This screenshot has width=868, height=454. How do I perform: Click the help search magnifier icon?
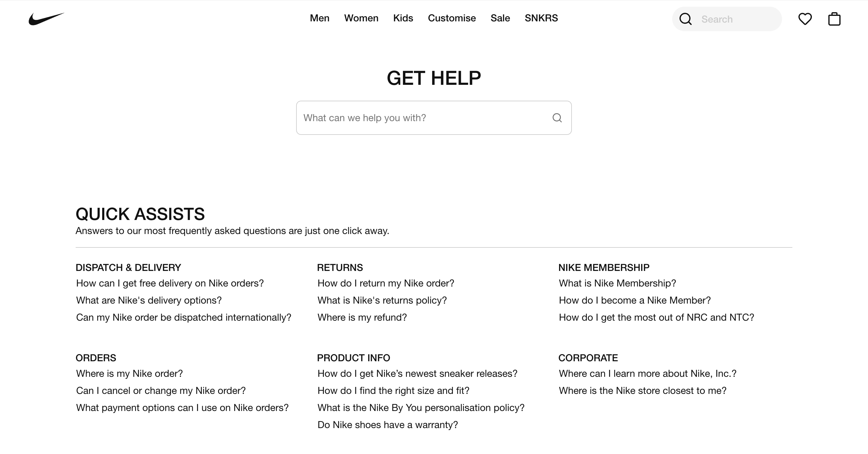click(557, 118)
